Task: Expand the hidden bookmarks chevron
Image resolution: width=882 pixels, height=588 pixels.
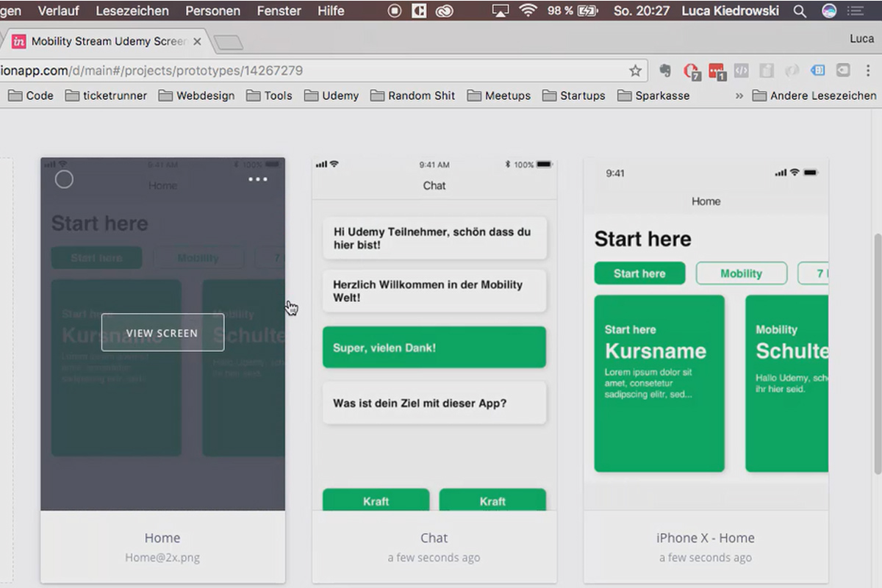Action: [739, 96]
